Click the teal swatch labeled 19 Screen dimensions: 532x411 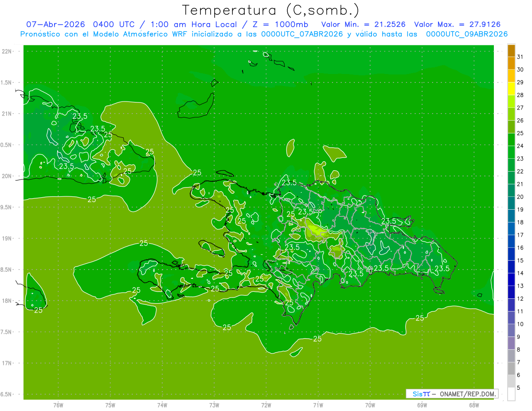click(511, 203)
